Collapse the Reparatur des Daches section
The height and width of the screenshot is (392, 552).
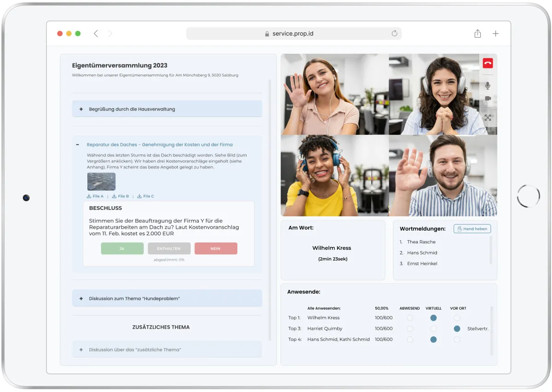[x=77, y=144]
